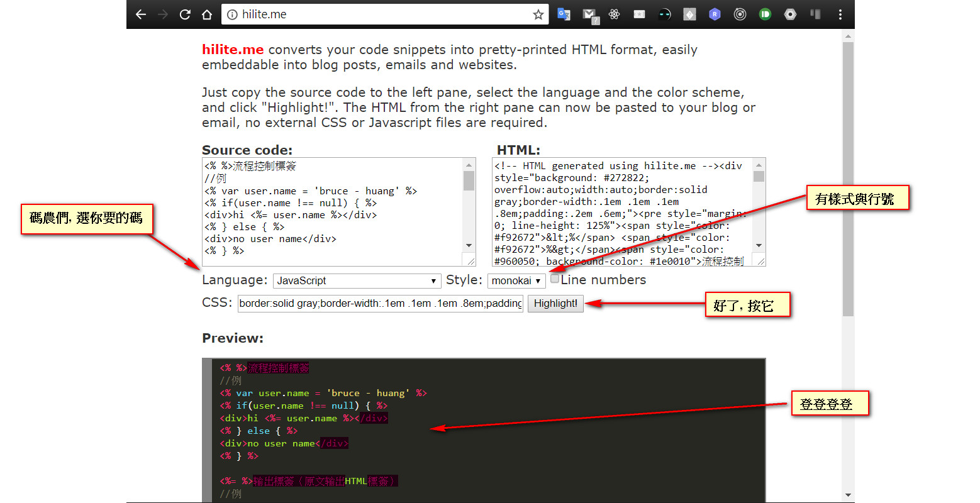This screenshot has height=503, width=980.
Task: Grab the HTML textarea resize handle
Action: 760,260
